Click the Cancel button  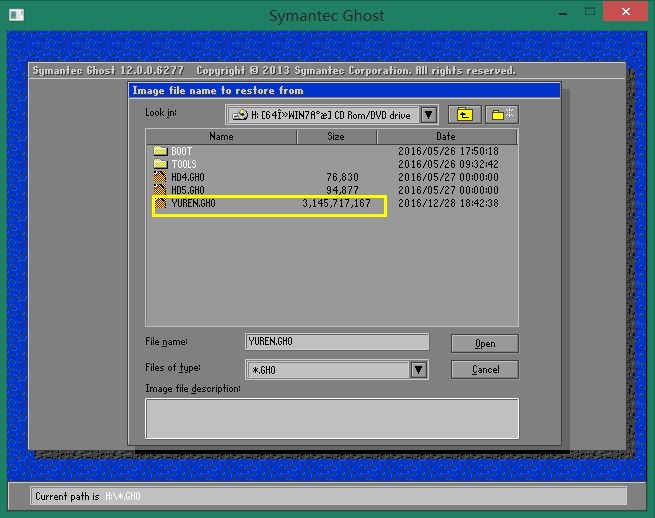tap(485, 370)
